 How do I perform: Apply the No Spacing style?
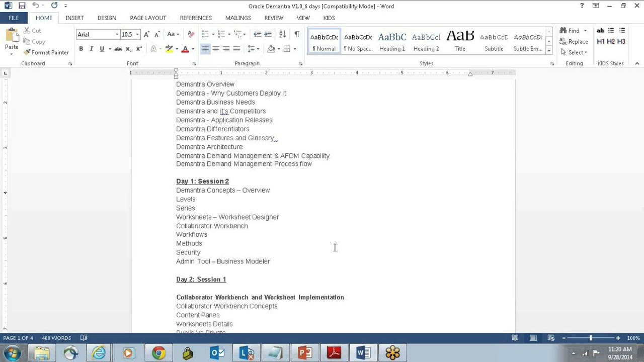coord(358,41)
